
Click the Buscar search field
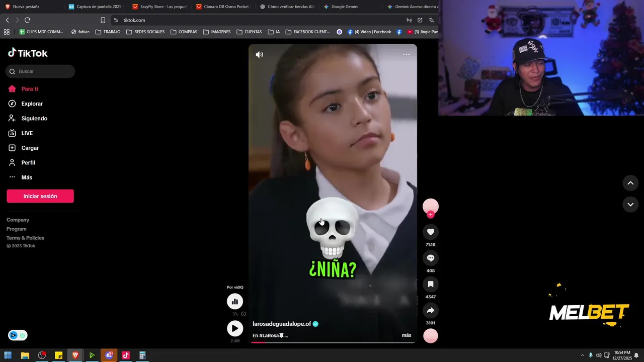40,71
